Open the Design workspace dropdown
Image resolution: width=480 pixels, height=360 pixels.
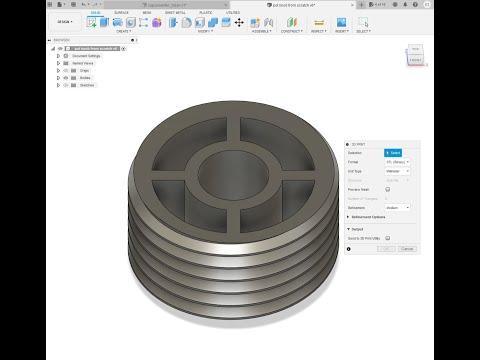coord(65,22)
